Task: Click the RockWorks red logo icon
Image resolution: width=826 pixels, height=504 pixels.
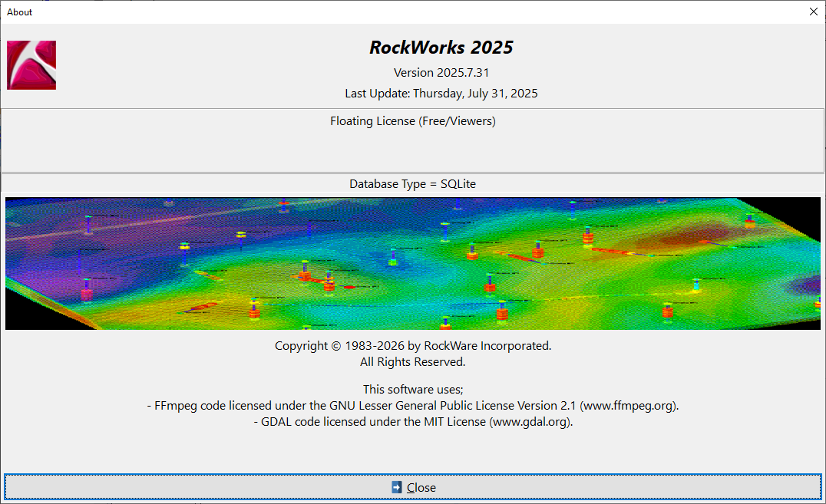Action: click(x=31, y=65)
